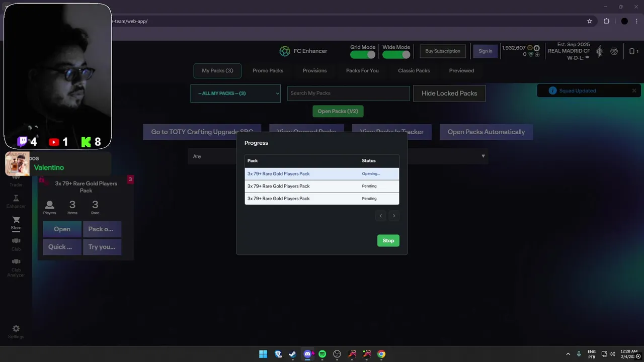Screen dimensions: 644x362
Task: Open the Chrome three-dot menu
Action: (636, 21)
